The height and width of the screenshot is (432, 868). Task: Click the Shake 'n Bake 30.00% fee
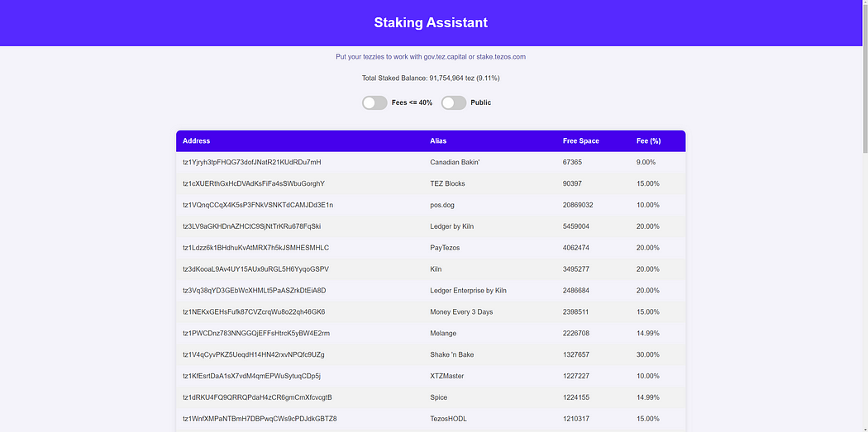[647, 355]
